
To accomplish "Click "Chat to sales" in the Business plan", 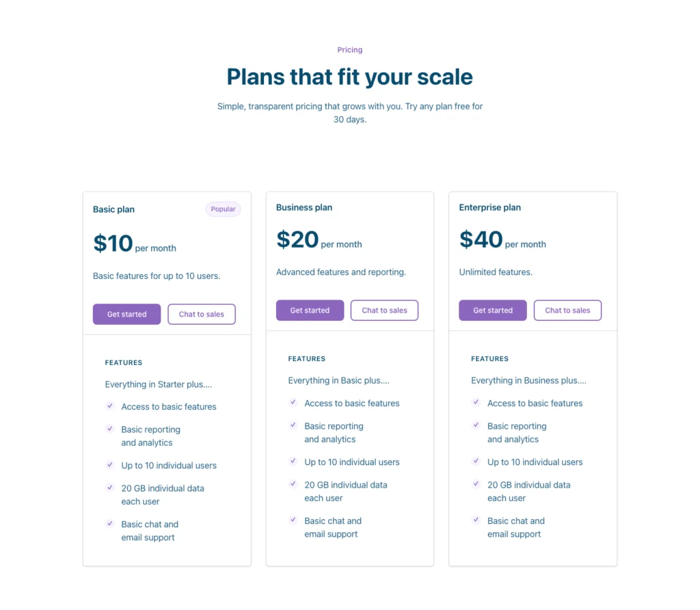I will click(384, 310).
